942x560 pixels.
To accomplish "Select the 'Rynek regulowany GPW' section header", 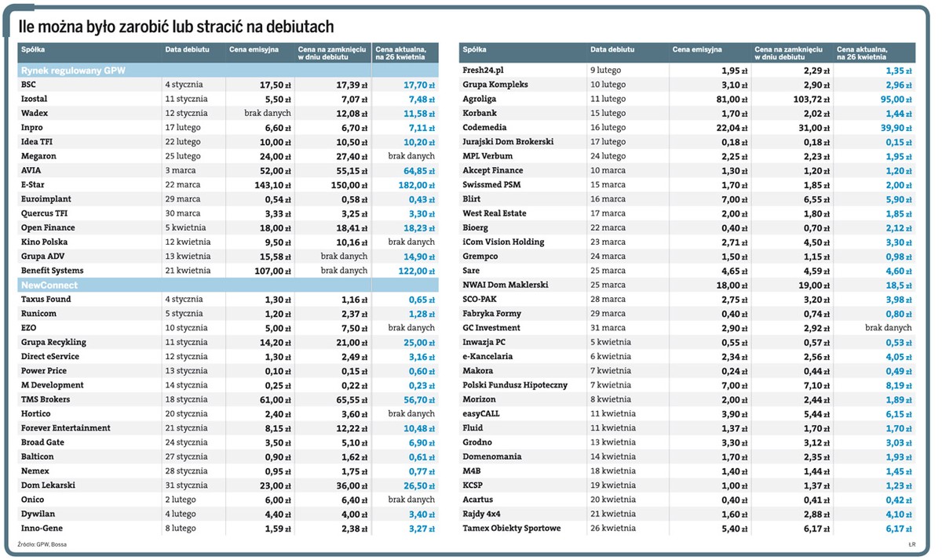I will click(73, 71).
